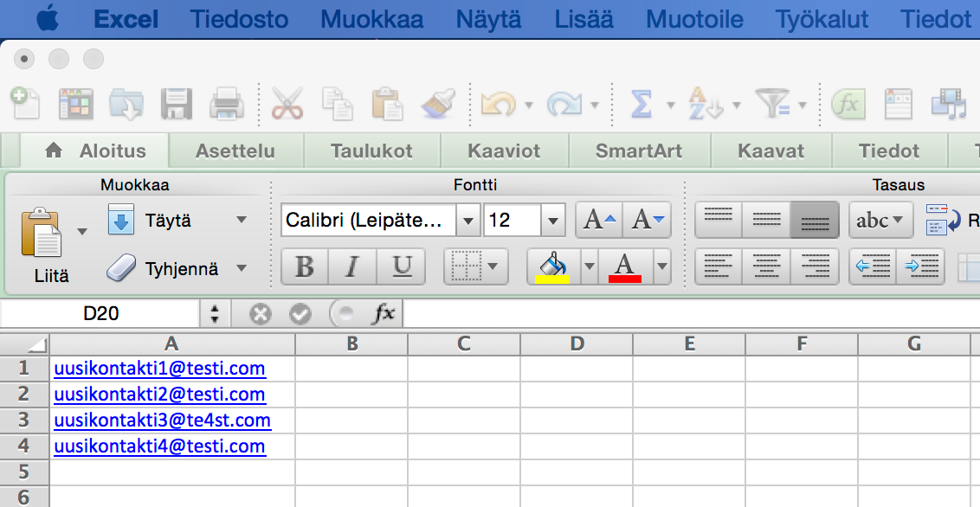The image size is (980, 507).
Task: Open link uusikontakti1@testi.com
Action: [x=159, y=369]
